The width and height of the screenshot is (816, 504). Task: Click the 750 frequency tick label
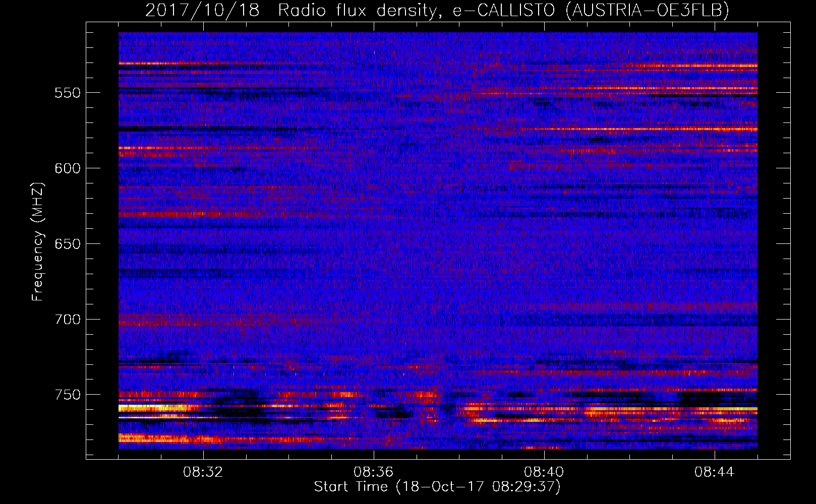pos(68,395)
